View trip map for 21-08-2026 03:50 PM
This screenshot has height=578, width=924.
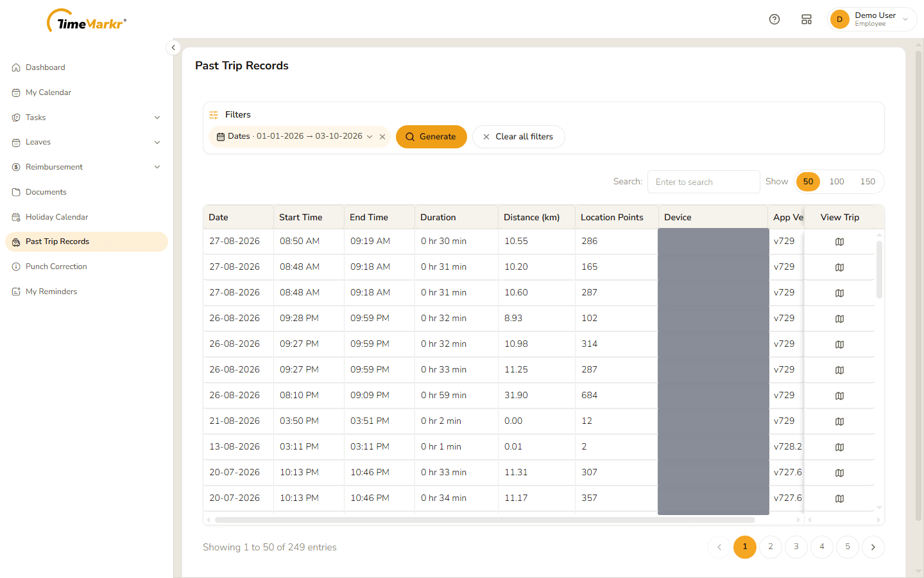(839, 421)
